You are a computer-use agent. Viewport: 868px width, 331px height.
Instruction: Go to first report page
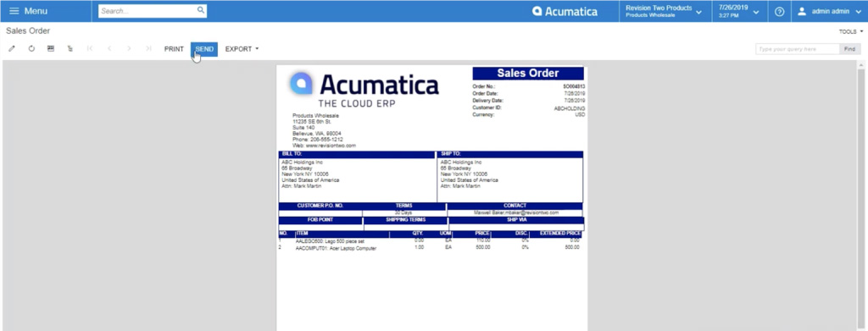coord(90,48)
